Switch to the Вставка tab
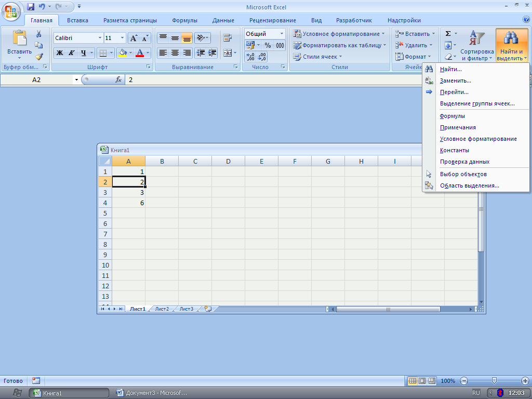This screenshot has height=399, width=532. click(77, 20)
